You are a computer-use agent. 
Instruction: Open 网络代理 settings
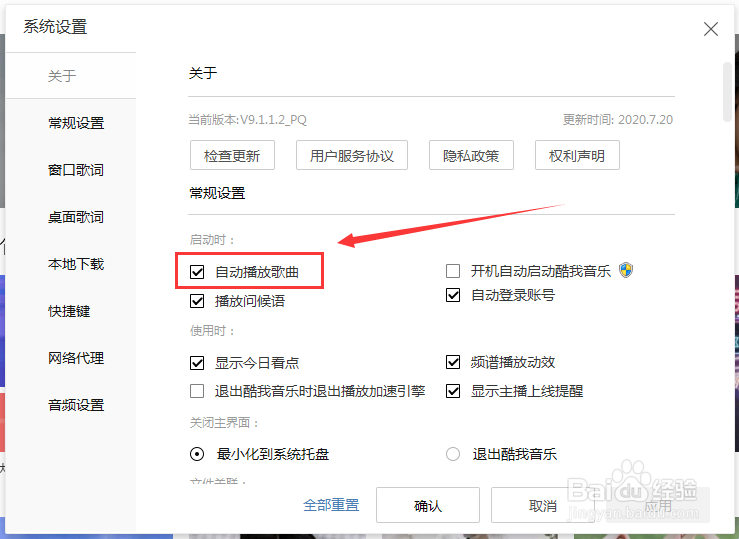pos(76,358)
